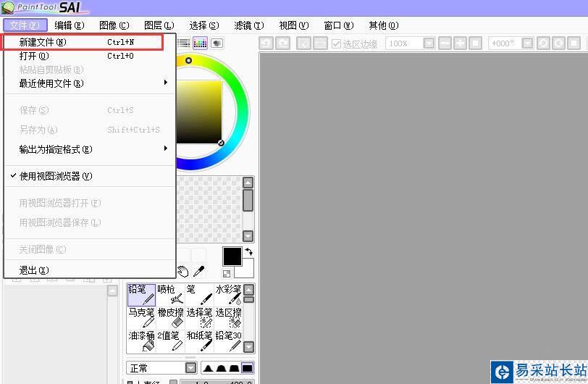
Task: Select the 选区擦 selection eraser
Action: pos(228,318)
